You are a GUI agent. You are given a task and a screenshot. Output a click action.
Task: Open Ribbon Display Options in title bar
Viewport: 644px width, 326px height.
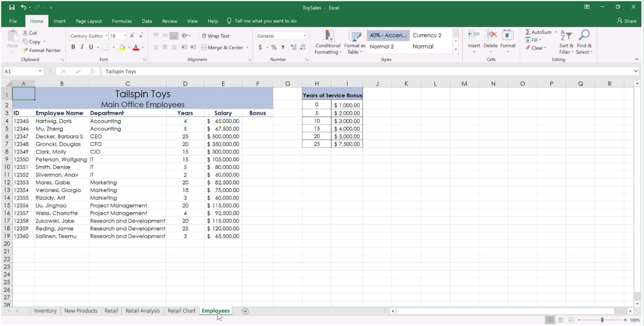tap(587, 7)
